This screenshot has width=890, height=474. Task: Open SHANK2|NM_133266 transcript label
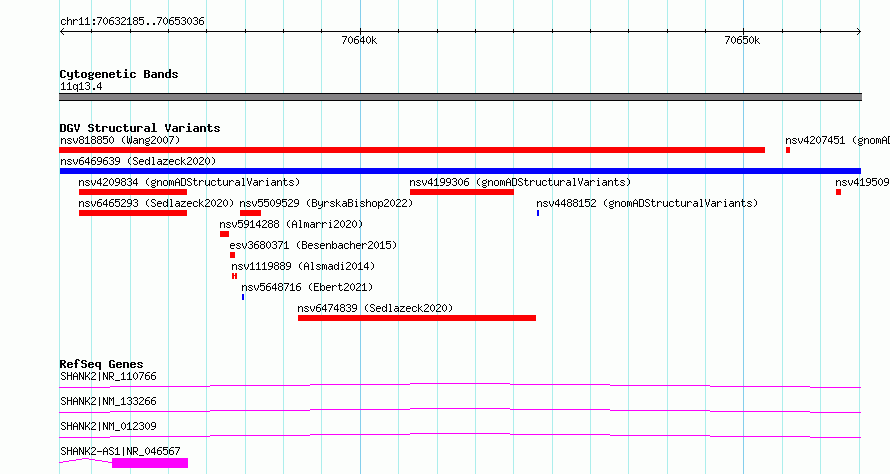(108, 401)
